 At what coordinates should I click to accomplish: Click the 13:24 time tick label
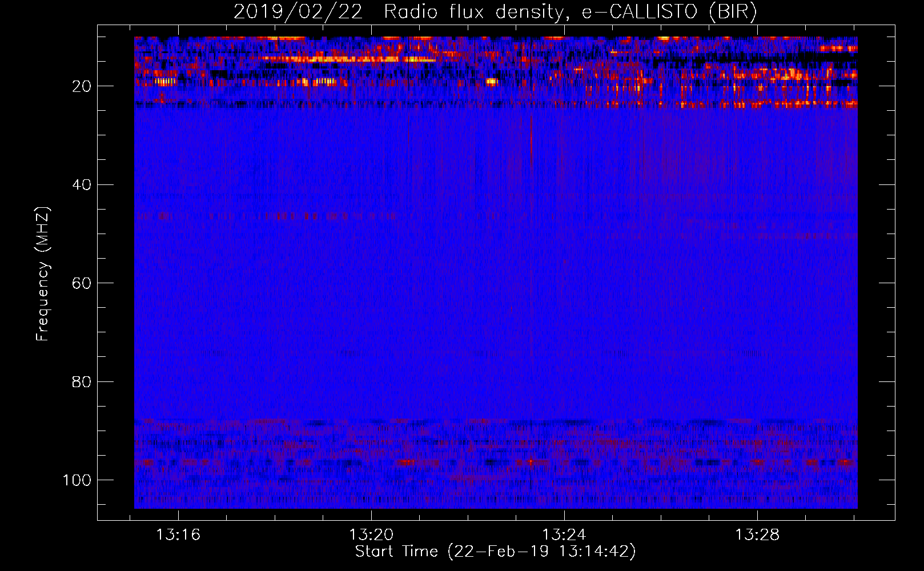pyautogui.click(x=564, y=535)
